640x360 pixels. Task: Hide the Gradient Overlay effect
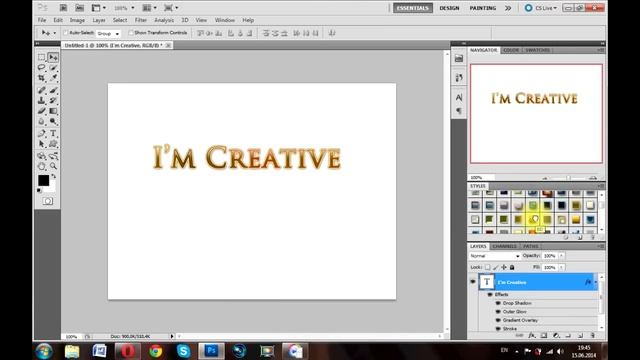point(498,320)
